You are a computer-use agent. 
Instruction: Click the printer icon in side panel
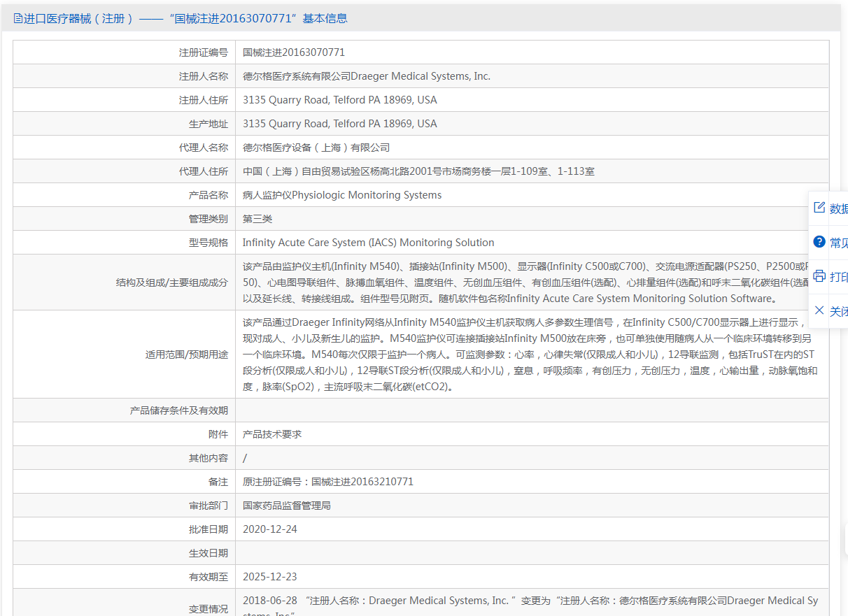click(819, 276)
